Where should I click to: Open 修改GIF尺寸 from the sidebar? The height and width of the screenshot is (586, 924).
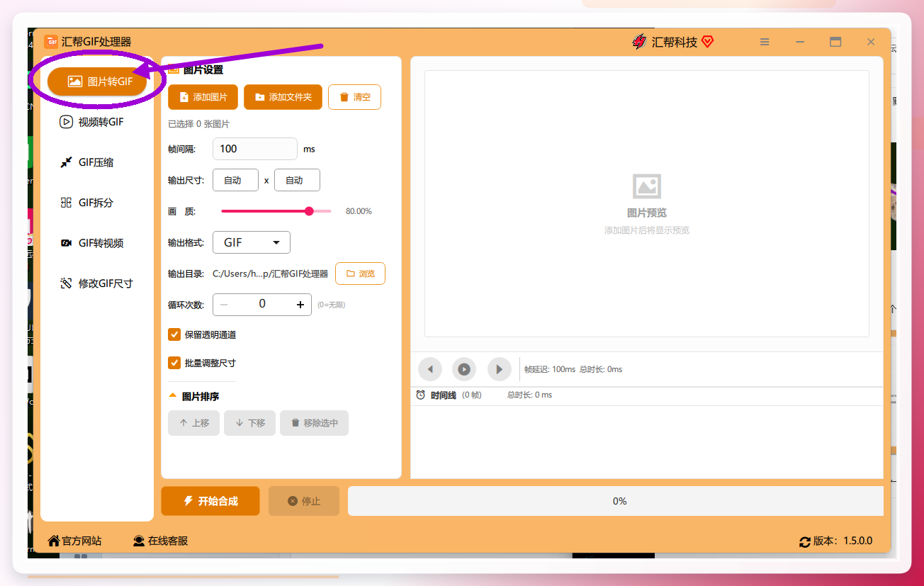[x=97, y=283]
